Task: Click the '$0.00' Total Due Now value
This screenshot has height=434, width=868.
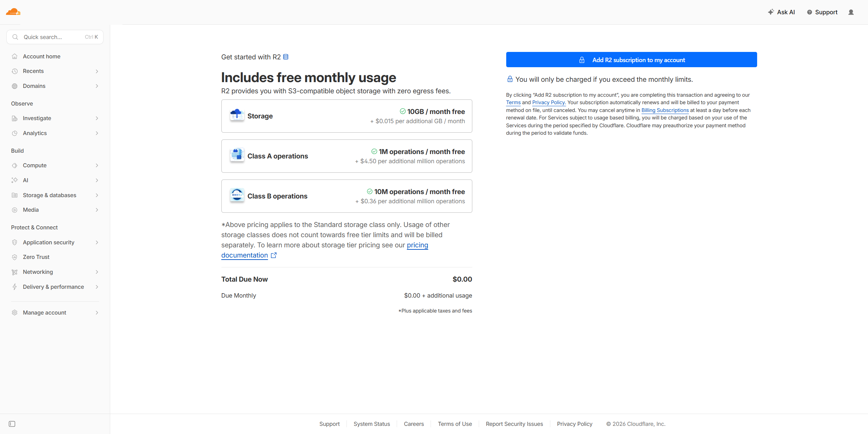Action: (462, 279)
